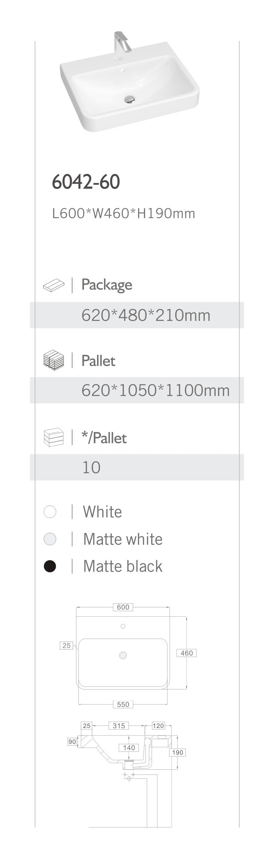Select the White color swatch
The image size is (274, 868).
point(50,511)
